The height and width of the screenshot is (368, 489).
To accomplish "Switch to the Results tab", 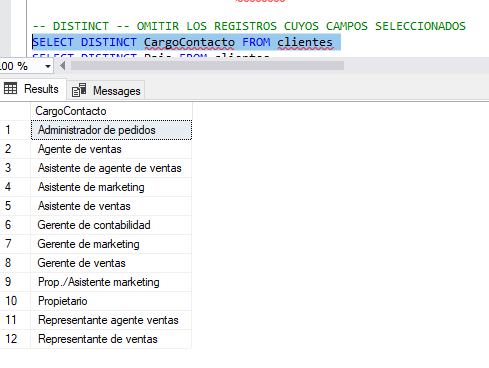I will 33,89.
